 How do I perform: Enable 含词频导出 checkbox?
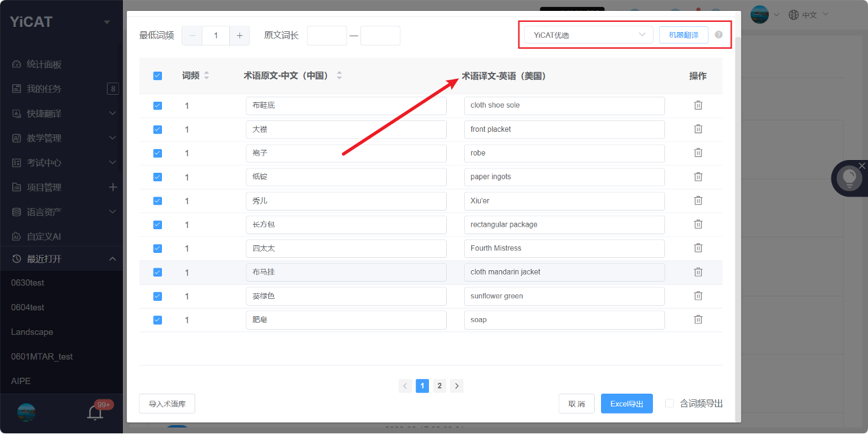coord(670,403)
